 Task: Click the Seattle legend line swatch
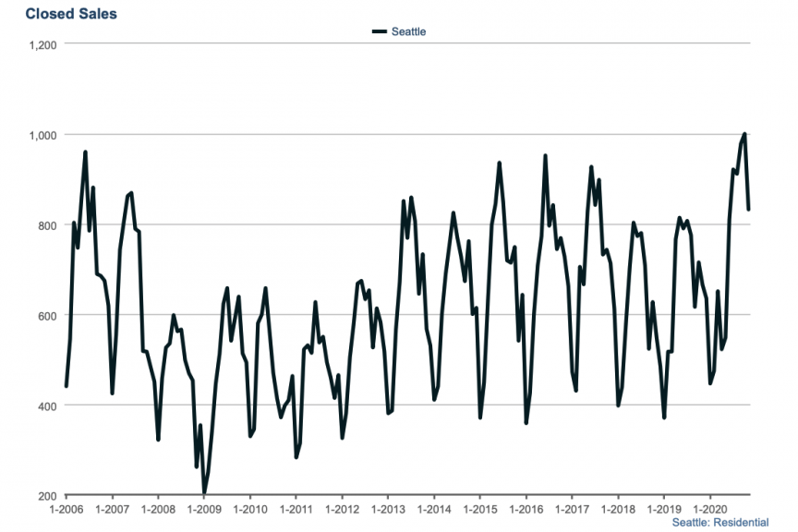click(380, 31)
